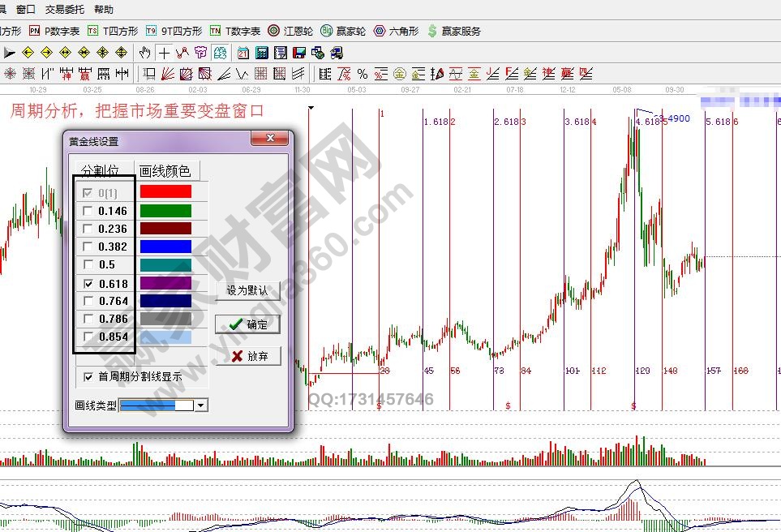
Task: Pick the purple color swatch for 0.618
Action: [x=165, y=283]
